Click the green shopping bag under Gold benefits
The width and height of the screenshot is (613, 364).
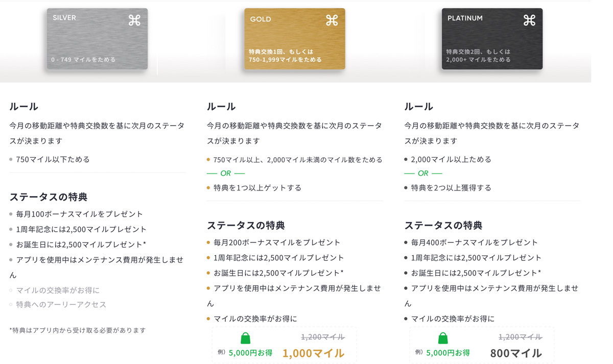pos(246,338)
